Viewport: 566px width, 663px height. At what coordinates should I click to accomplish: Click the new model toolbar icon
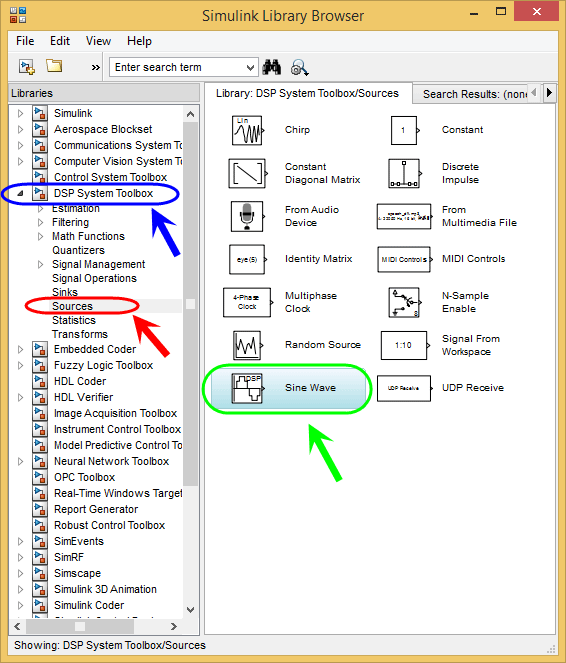[27, 67]
